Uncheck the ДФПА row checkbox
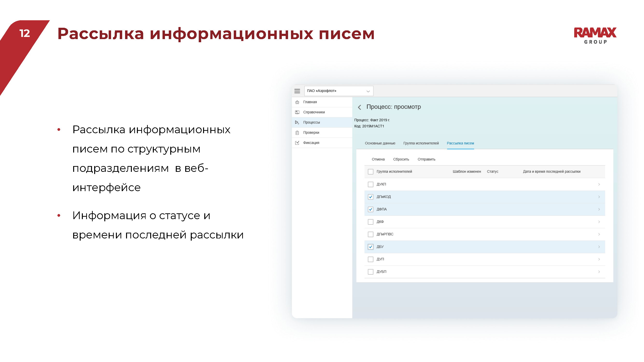 [x=370, y=209]
